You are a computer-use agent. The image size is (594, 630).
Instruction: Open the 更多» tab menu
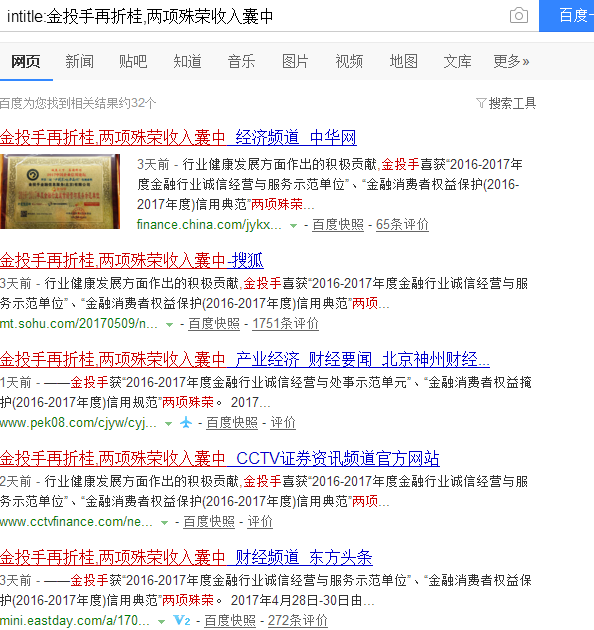pyautogui.click(x=511, y=61)
